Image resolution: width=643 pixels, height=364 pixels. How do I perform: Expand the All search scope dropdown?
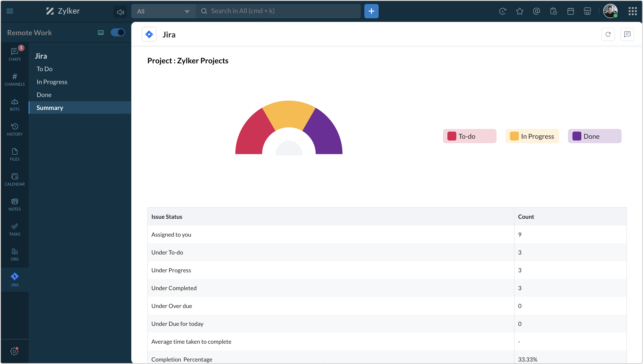point(163,11)
